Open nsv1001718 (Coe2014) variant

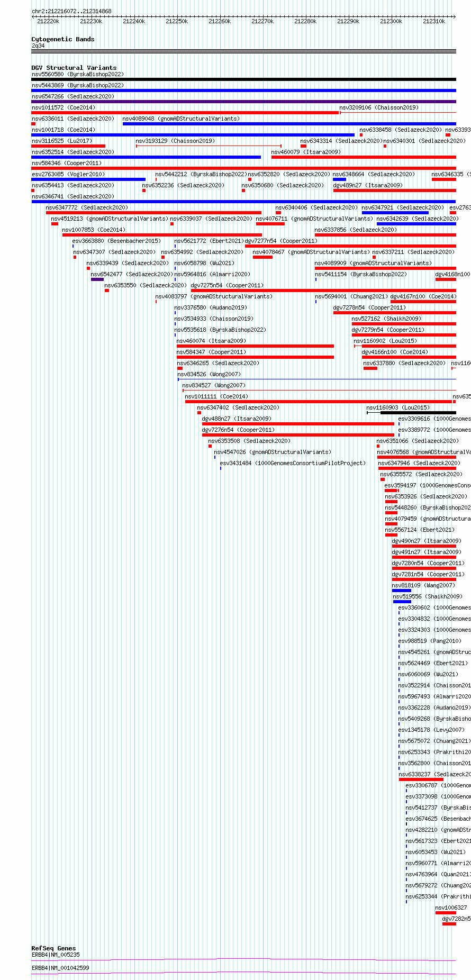click(64, 130)
